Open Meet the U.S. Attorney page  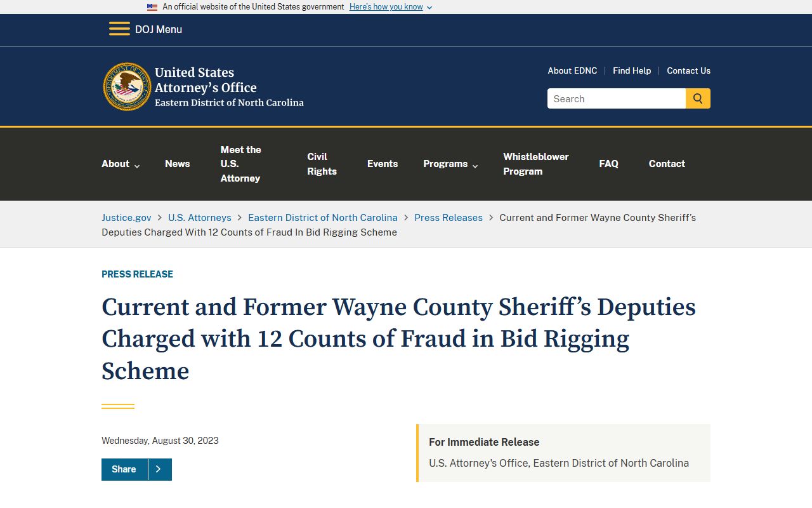(240, 164)
